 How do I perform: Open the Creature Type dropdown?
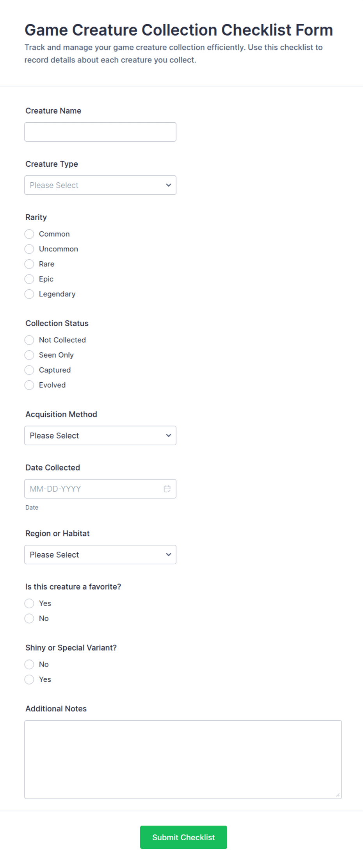(100, 185)
